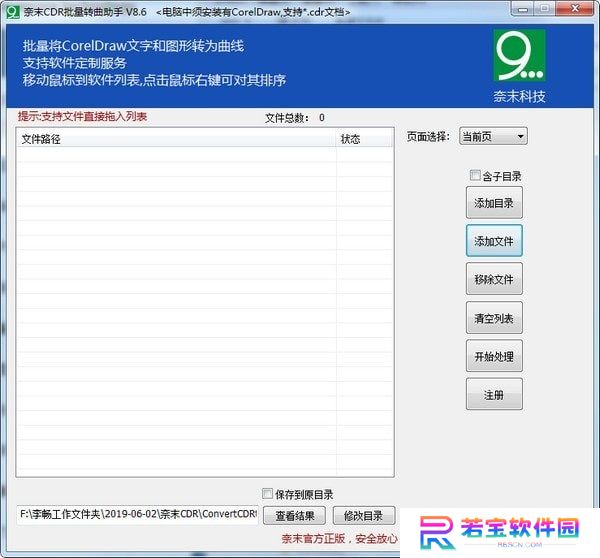The height and width of the screenshot is (558, 600).
Task: Click 移除文件 to remove the selected file
Action: (x=494, y=279)
